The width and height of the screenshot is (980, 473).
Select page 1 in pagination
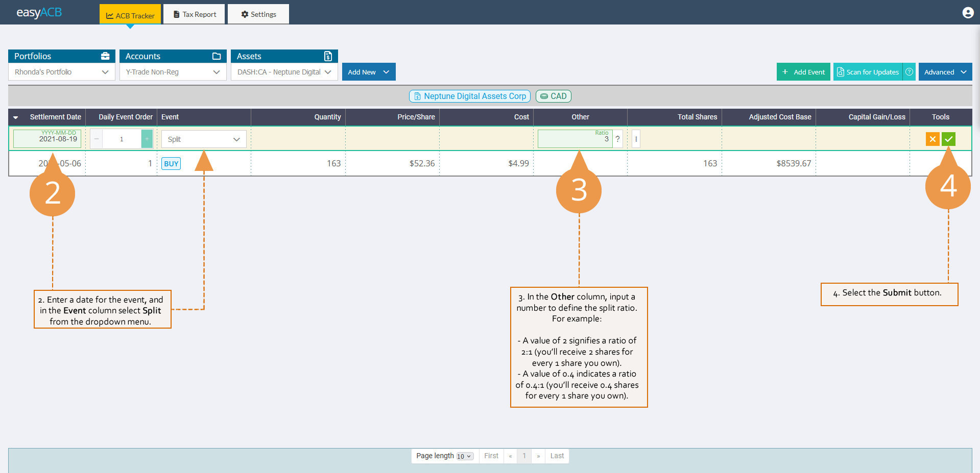tap(524, 456)
